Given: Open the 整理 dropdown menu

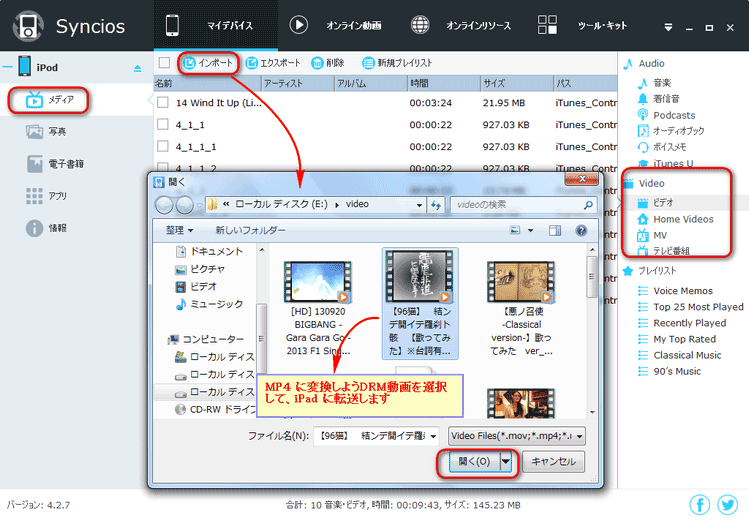Looking at the screenshot, I should (x=179, y=230).
